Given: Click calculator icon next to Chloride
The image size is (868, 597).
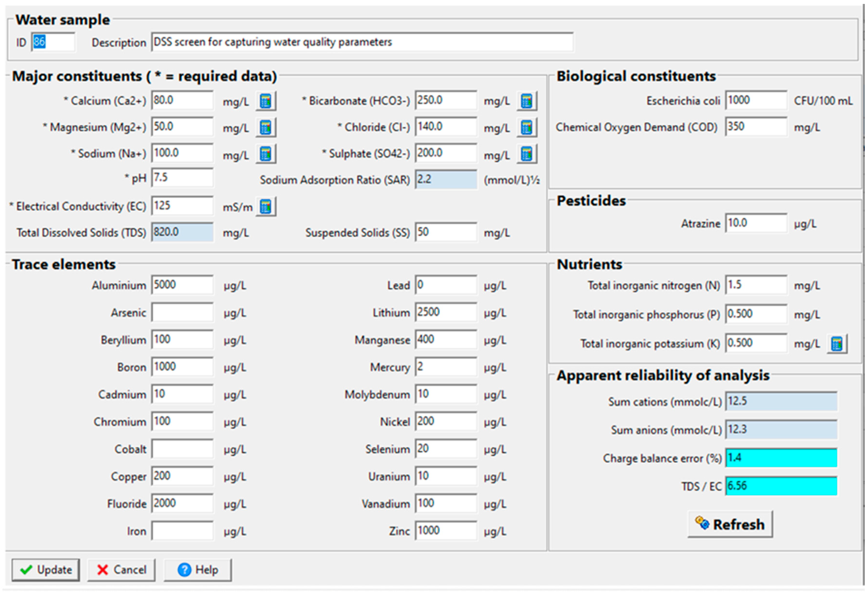Looking at the screenshot, I should [526, 128].
